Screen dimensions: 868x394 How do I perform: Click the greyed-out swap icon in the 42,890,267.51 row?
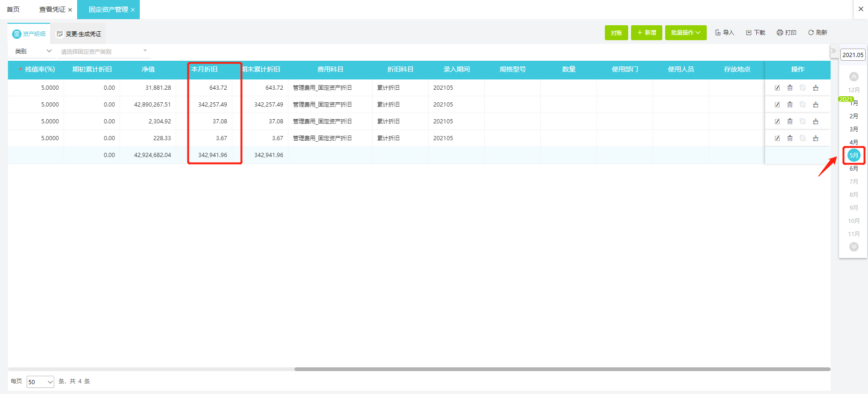tap(803, 105)
